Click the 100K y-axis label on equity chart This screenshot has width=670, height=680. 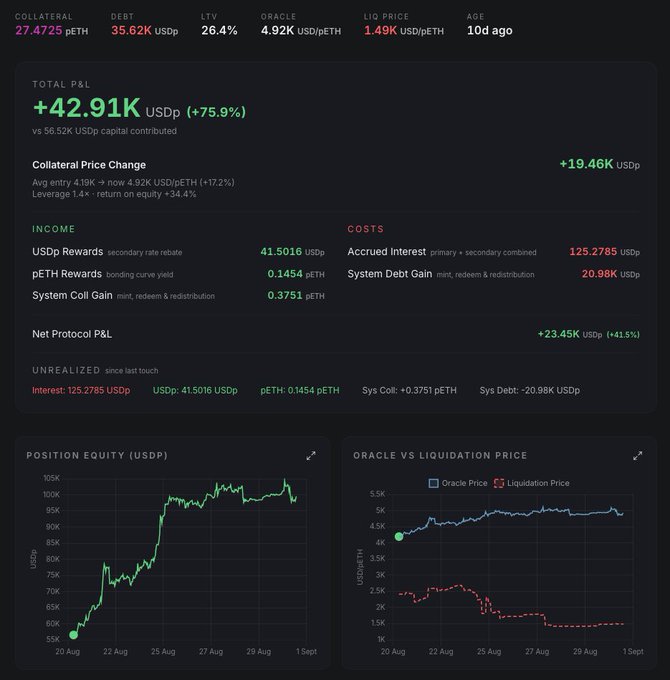coord(51,494)
